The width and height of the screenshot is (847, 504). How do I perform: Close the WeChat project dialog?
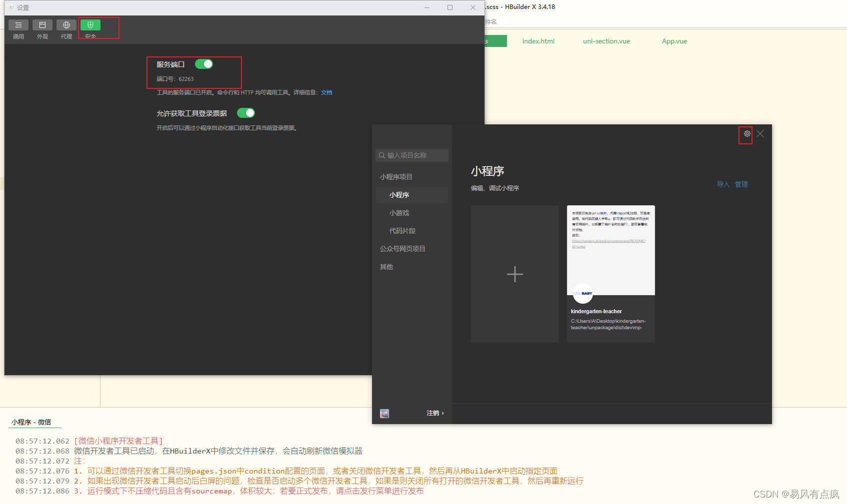tap(760, 134)
